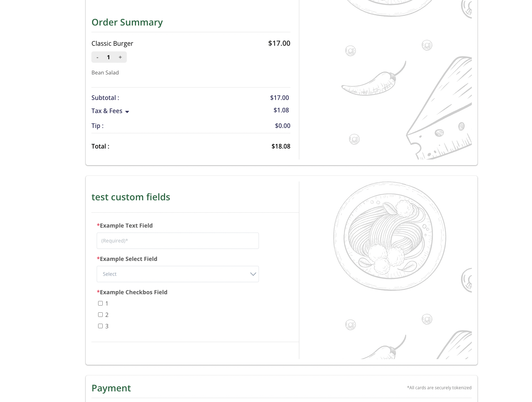Click the Bean Salad modifier text
The image size is (532, 402).
coord(105,73)
